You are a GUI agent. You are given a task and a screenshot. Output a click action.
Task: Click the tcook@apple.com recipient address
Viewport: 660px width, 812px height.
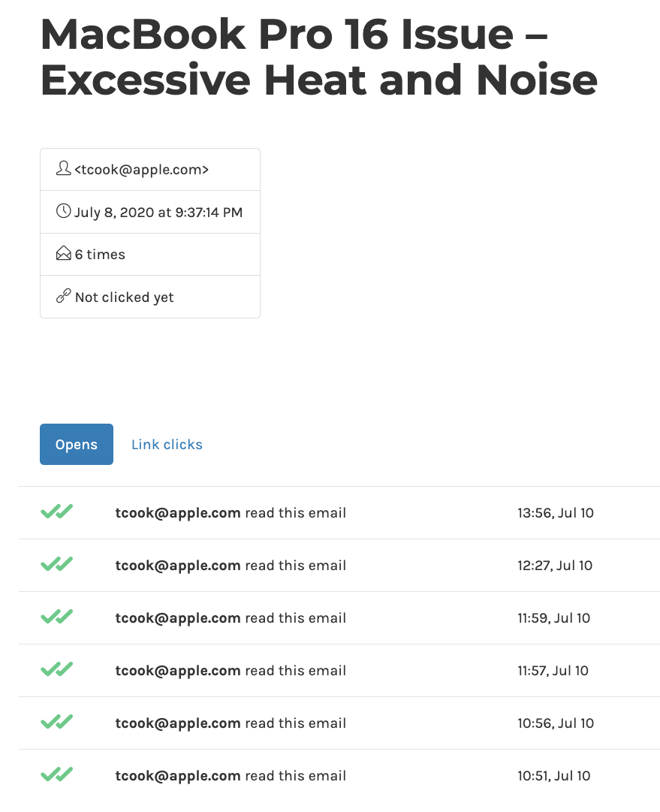coord(141,169)
